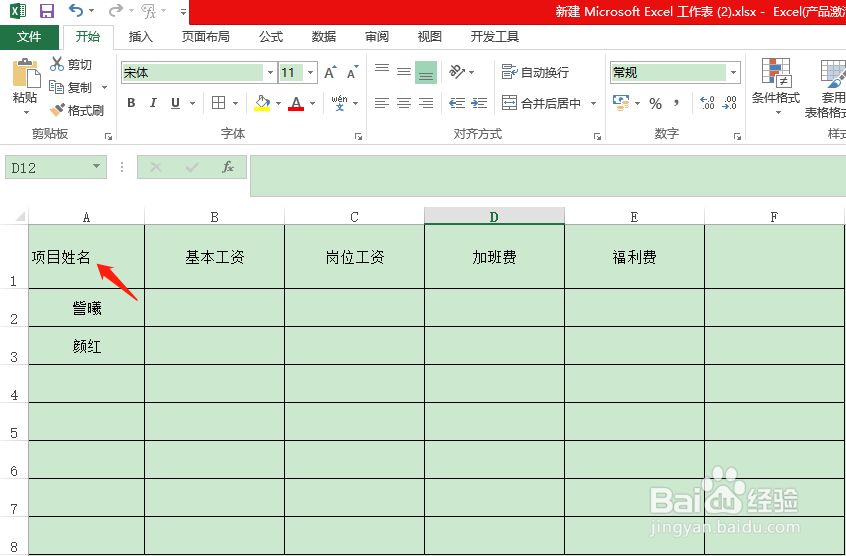This screenshot has width=846, height=556.
Task: Click the phonetic guide wén icon
Action: 339,102
